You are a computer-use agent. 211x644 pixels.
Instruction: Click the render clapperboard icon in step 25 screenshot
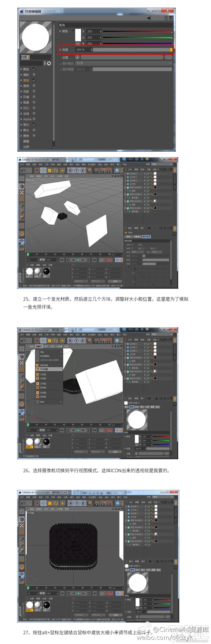[x=96, y=171]
